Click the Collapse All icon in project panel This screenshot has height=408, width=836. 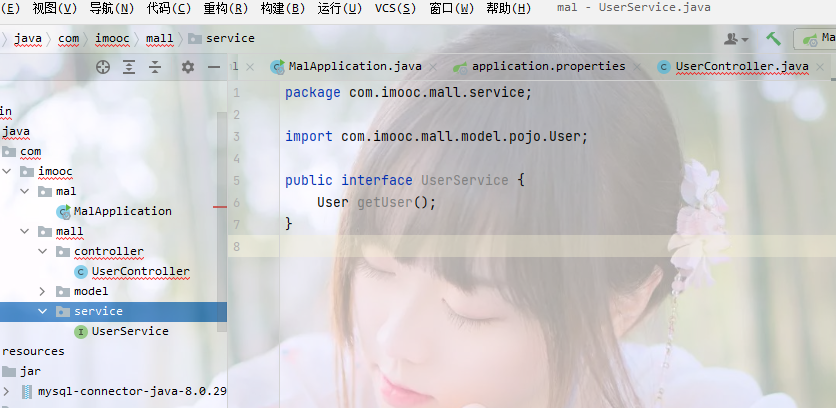(x=155, y=67)
